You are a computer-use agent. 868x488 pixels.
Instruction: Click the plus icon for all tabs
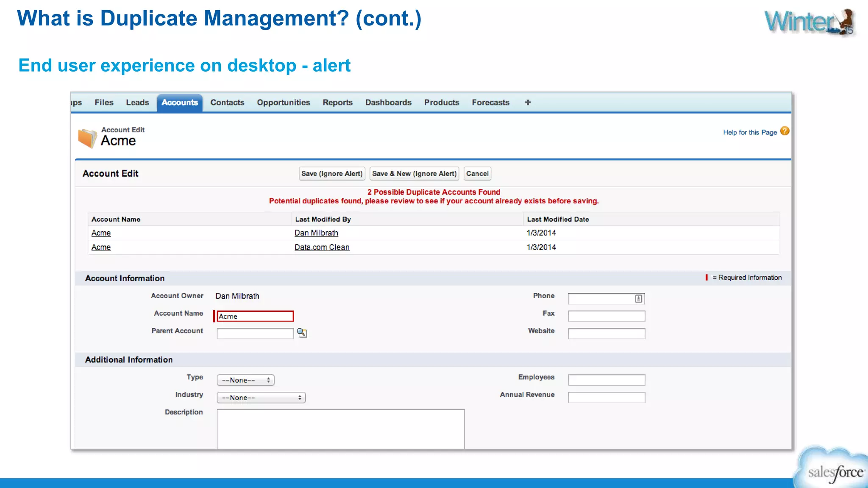click(x=528, y=103)
